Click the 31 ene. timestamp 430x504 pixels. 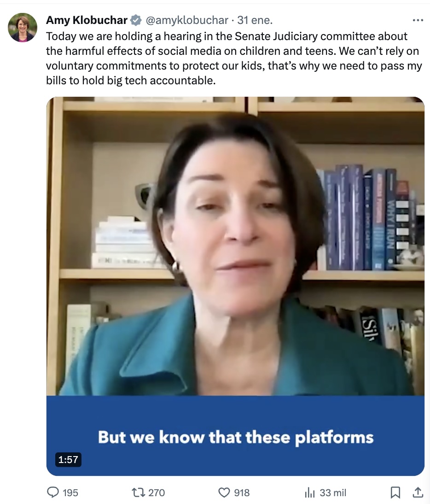[x=255, y=20]
